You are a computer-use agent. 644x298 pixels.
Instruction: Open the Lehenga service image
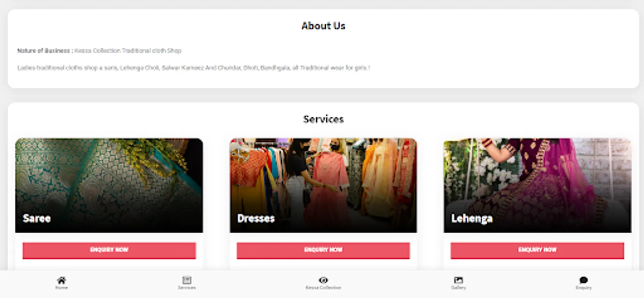[537, 185]
